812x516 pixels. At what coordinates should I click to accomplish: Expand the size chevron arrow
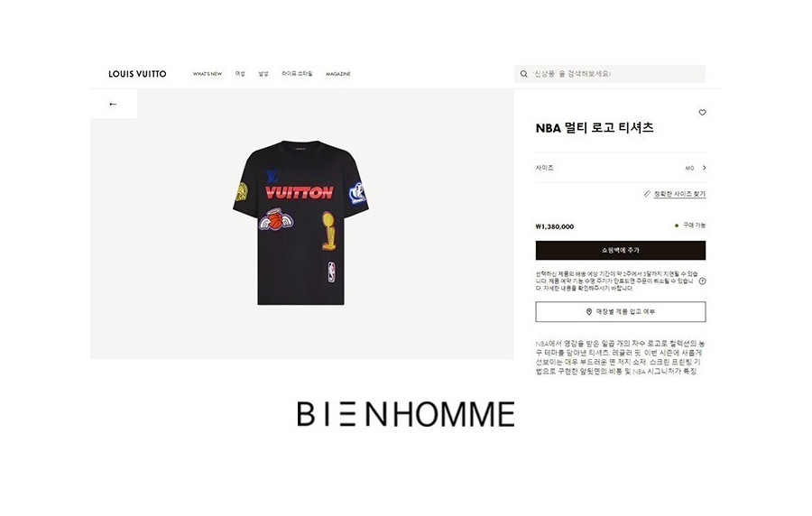coord(705,168)
